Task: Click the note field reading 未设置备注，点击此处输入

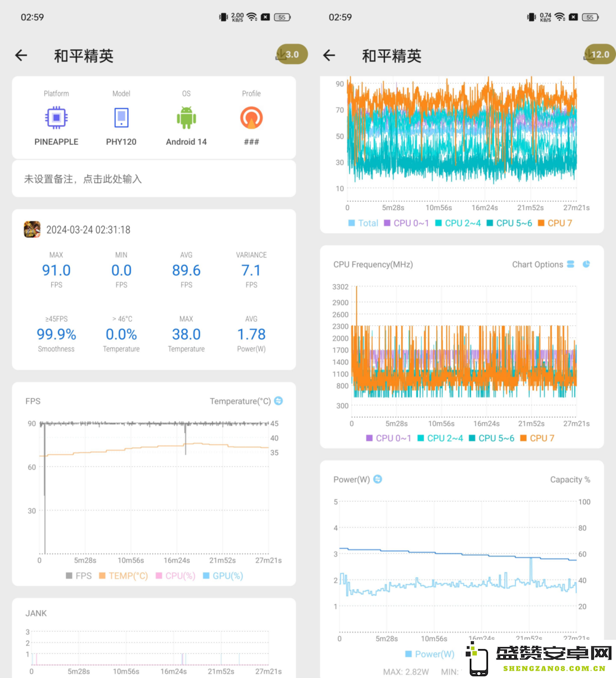Action: pyautogui.click(x=154, y=179)
